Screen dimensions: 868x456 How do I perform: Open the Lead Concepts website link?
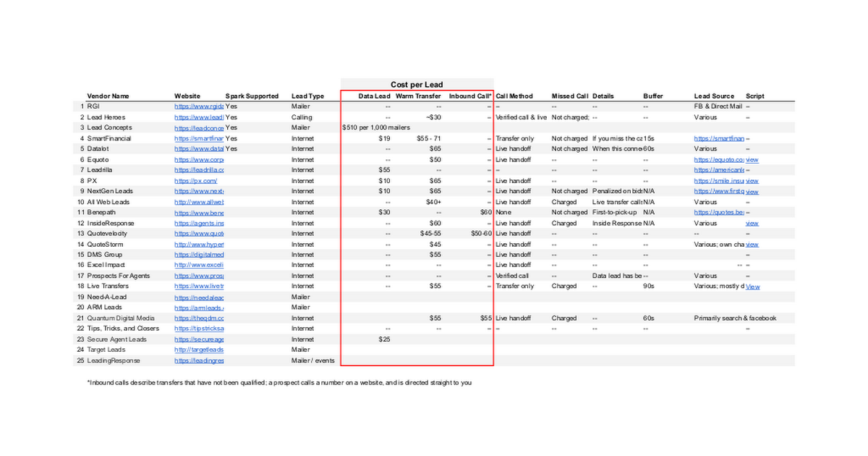click(x=199, y=127)
